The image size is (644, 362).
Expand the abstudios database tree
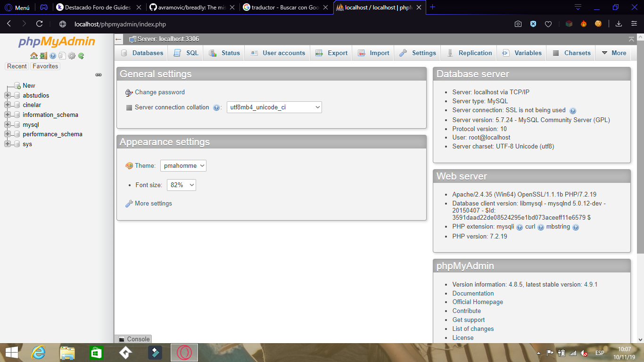click(x=8, y=96)
